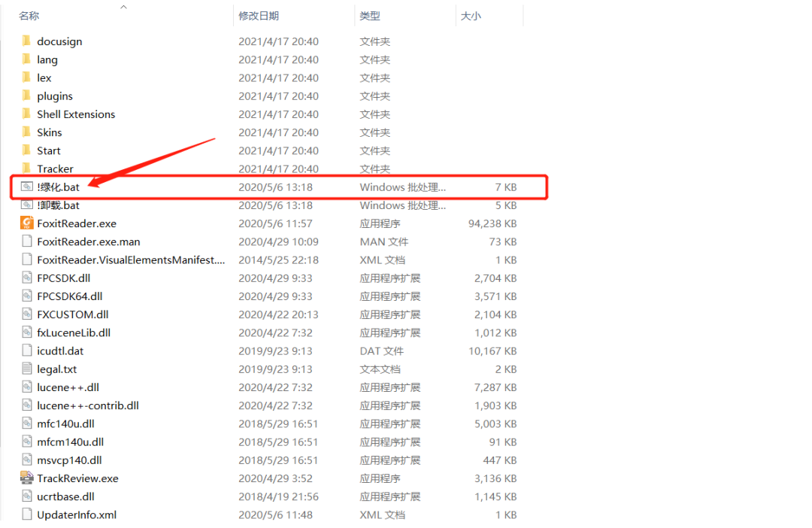812x528 pixels.
Task: Click the icudtl.dat file icon
Action: click(x=26, y=350)
